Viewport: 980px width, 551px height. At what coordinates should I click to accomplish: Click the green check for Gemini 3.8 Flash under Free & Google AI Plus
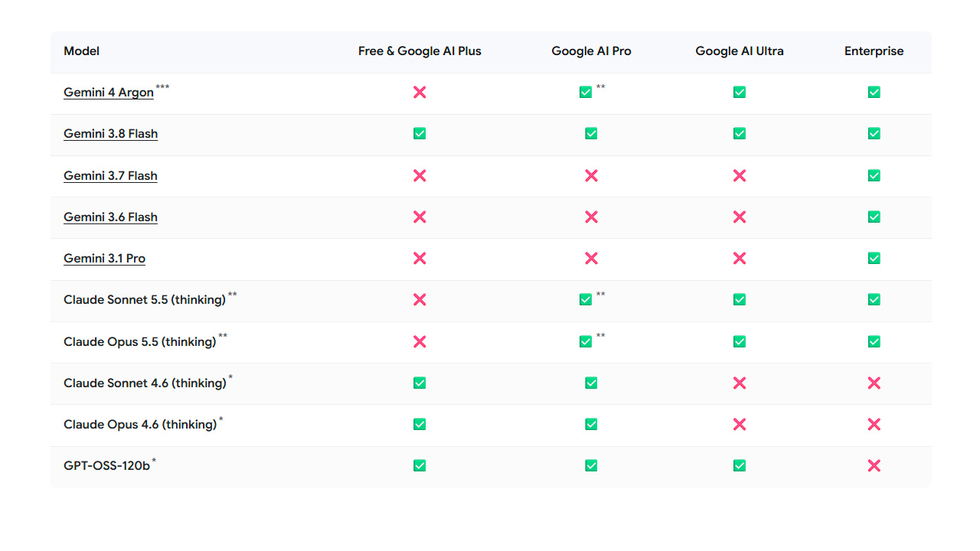click(x=420, y=134)
